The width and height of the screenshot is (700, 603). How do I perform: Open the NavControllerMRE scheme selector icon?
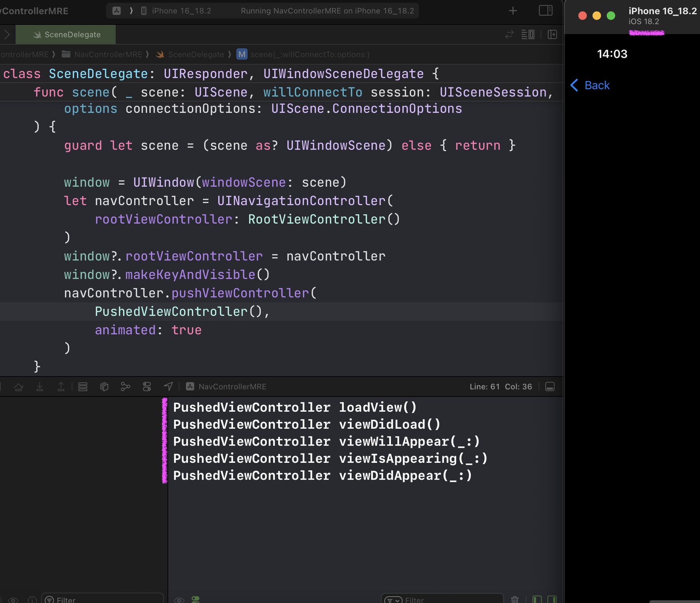click(117, 11)
